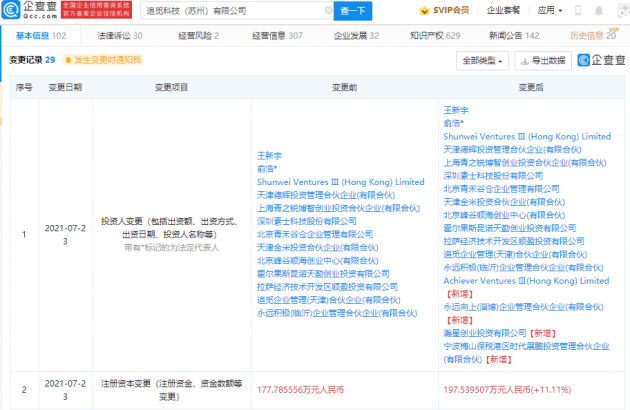Switch to 经营风险 tab
Screen dimensions: 630x410
tap(198, 36)
